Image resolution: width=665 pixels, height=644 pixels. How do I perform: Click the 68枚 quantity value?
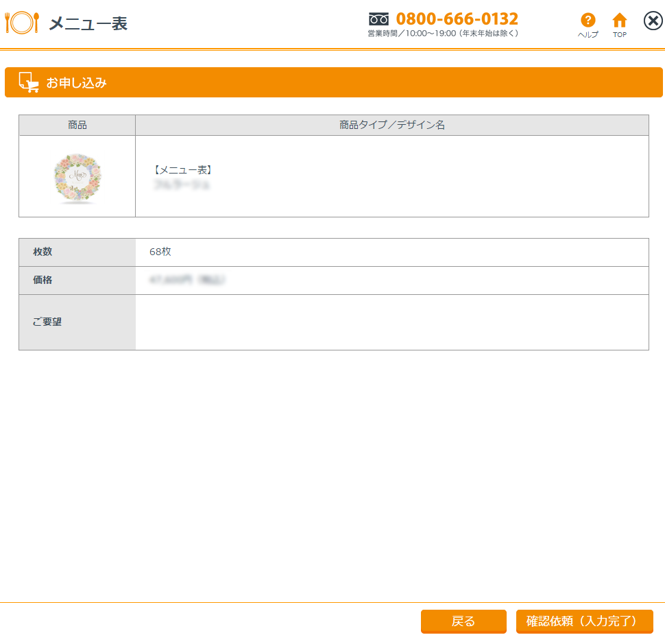[160, 252]
